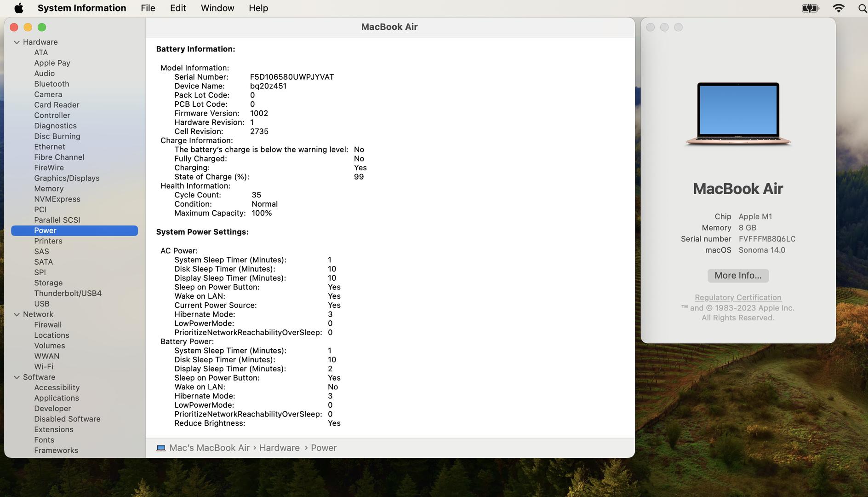Select Locations under Network
Screen dimensions: 868x497
pyautogui.click(x=51, y=335)
